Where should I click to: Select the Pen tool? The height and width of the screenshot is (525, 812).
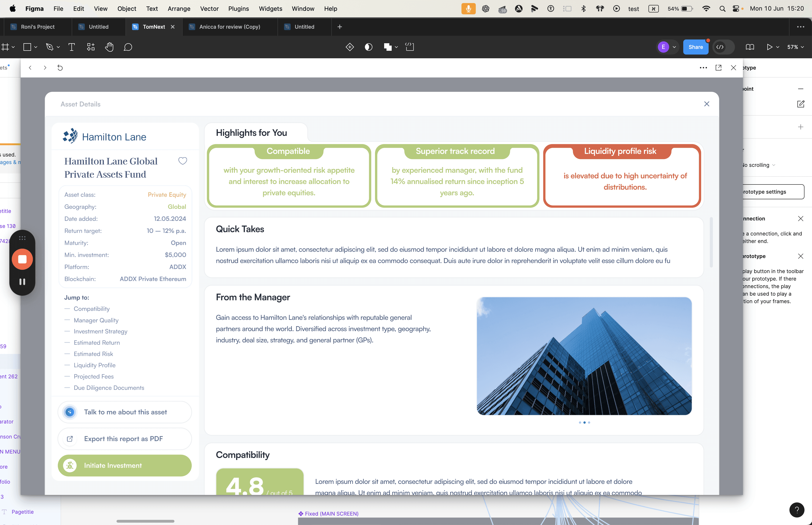click(50, 47)
